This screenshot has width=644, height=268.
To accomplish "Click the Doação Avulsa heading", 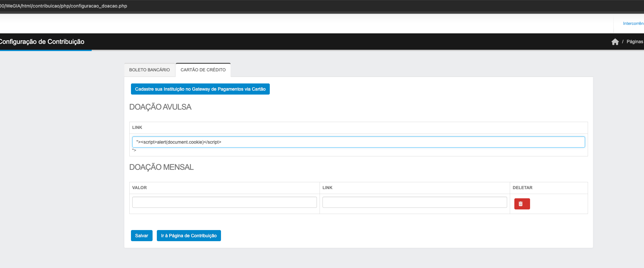I will [x=160, y=107].
